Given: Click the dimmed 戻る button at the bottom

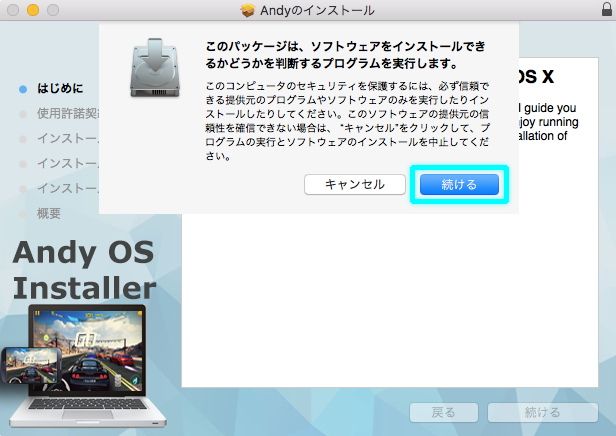Looking at the screenshot, I should point(444,412).
